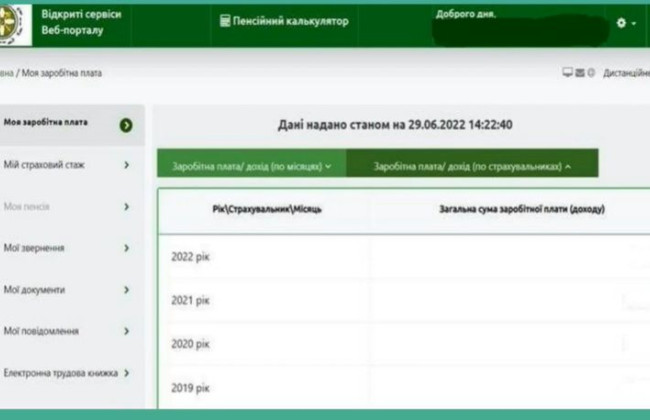The height and width of the screenshot is (420, 650).
Task: Expand chevron next to Мої звернення
Action: tap(126, 248)
